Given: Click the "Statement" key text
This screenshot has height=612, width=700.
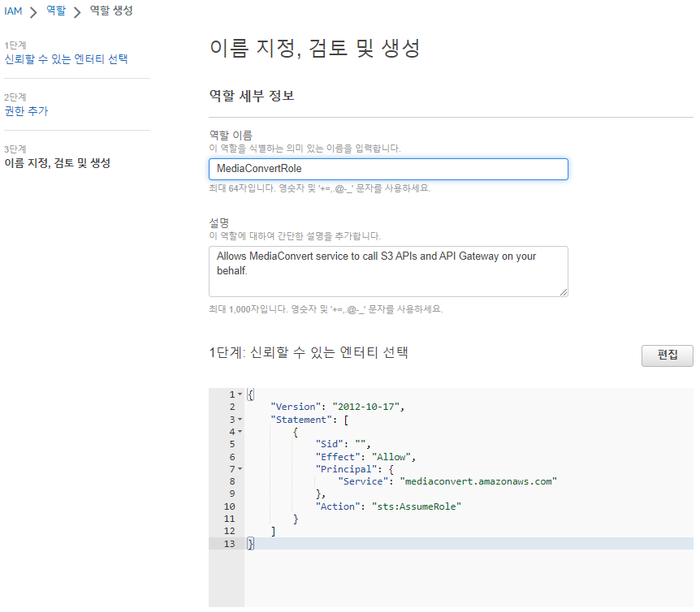Looking at the screenshot, I should (x=301, y=420).
